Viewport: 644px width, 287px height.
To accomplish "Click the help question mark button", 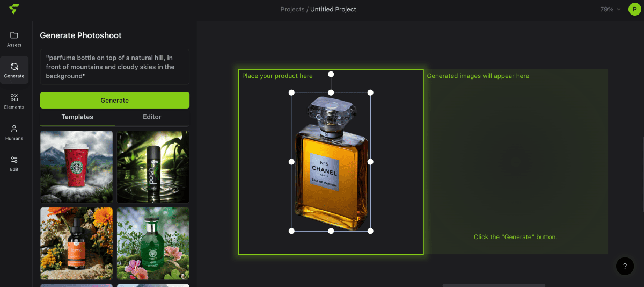I will [x=625, y=266].
